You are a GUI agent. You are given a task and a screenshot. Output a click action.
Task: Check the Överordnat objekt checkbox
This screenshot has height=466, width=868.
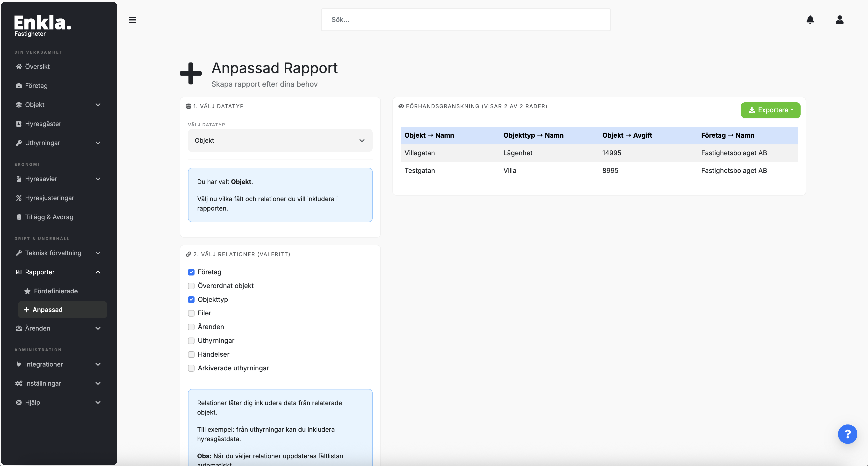(x=191, y=286)
